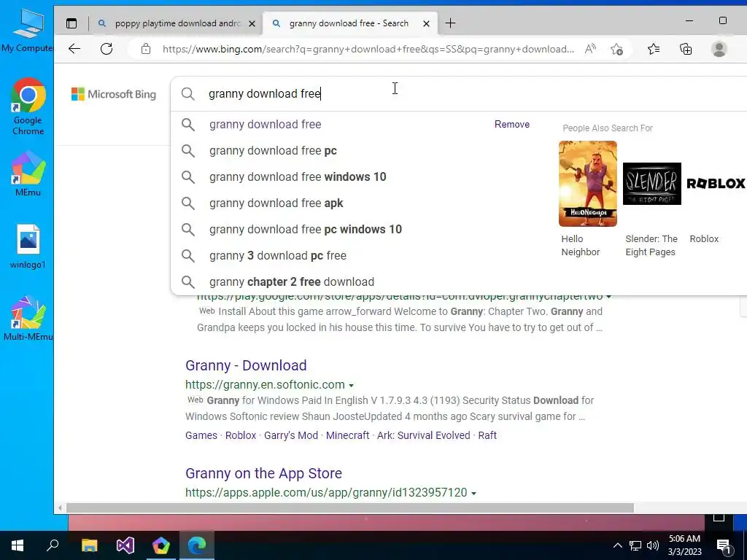The height and width of the screenshot is (560, 747).
Task: Go back with the browser back arrow
Action: click(74, 49)
